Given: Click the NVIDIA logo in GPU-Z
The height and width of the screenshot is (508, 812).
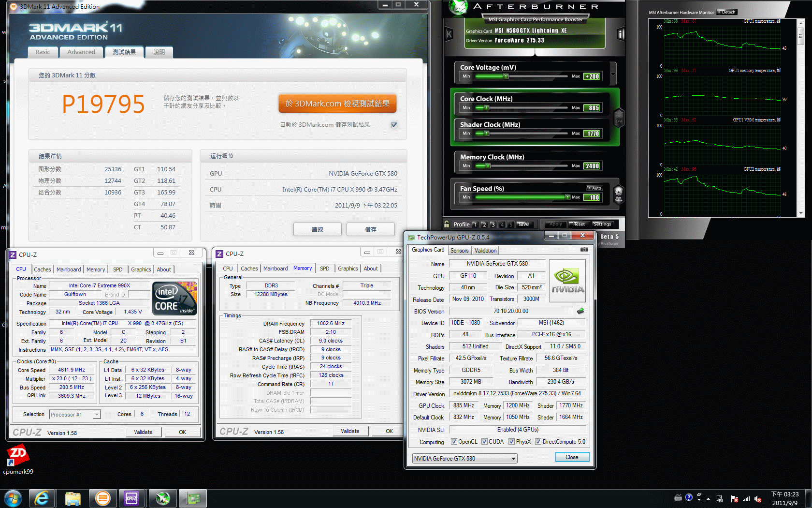Looking at the screenshot, I should click(x=567, y=281).
